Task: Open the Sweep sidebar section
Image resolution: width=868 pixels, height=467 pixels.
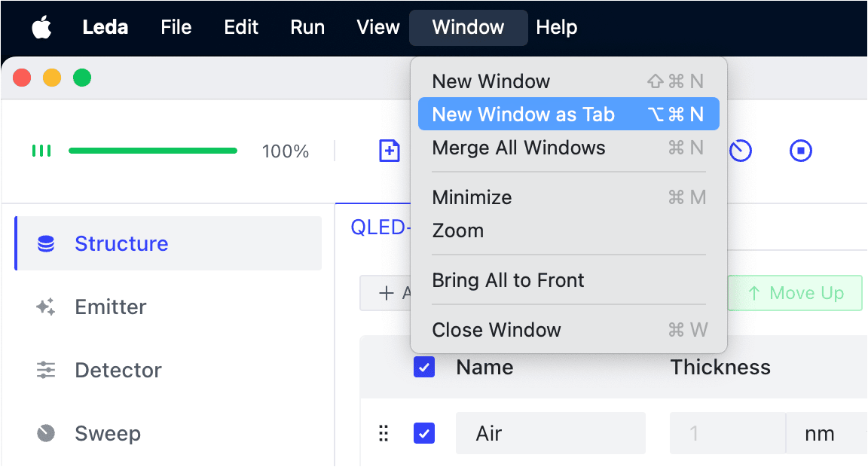Action: 168,432
